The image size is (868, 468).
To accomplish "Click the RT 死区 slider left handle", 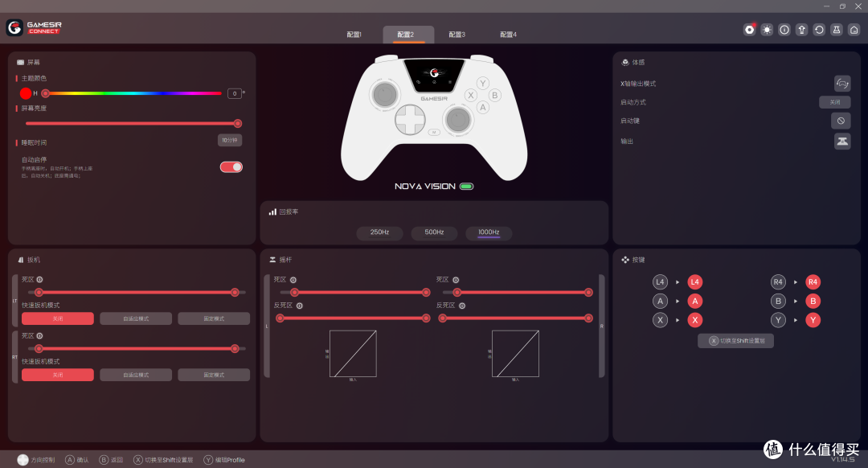I will [x=39, y=348].
